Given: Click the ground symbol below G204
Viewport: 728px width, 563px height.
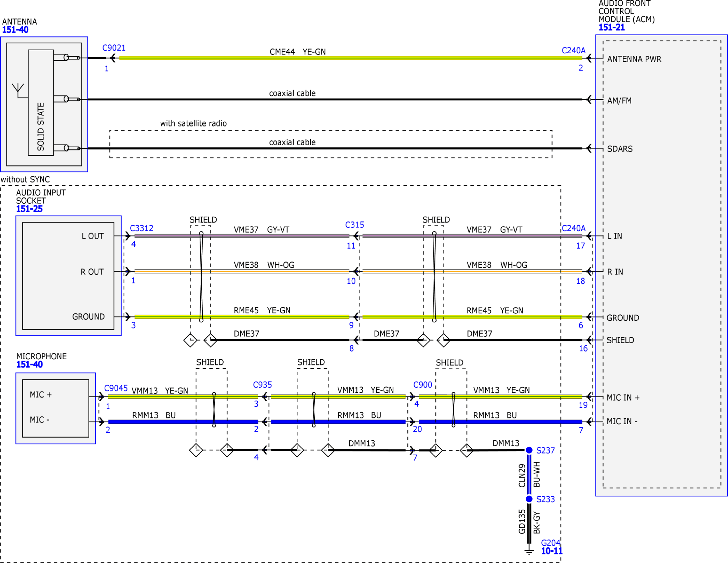Looking at the screenshot, I should [x=529, y=550].
